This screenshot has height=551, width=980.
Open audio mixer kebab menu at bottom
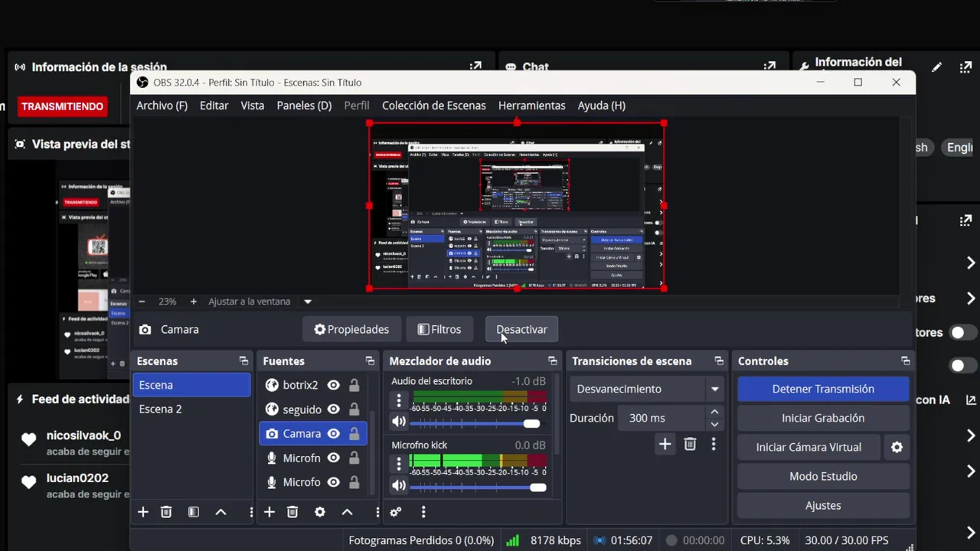point(423,512)
